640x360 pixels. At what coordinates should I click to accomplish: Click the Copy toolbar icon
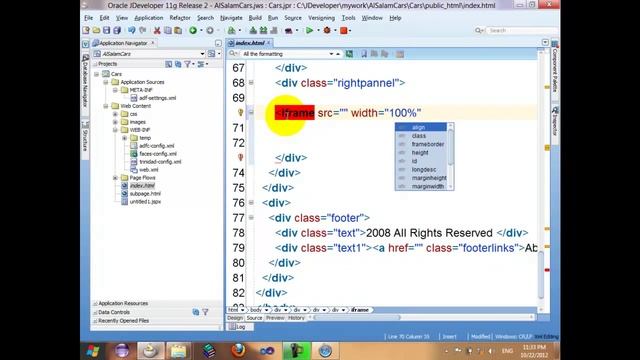point(167,30)
